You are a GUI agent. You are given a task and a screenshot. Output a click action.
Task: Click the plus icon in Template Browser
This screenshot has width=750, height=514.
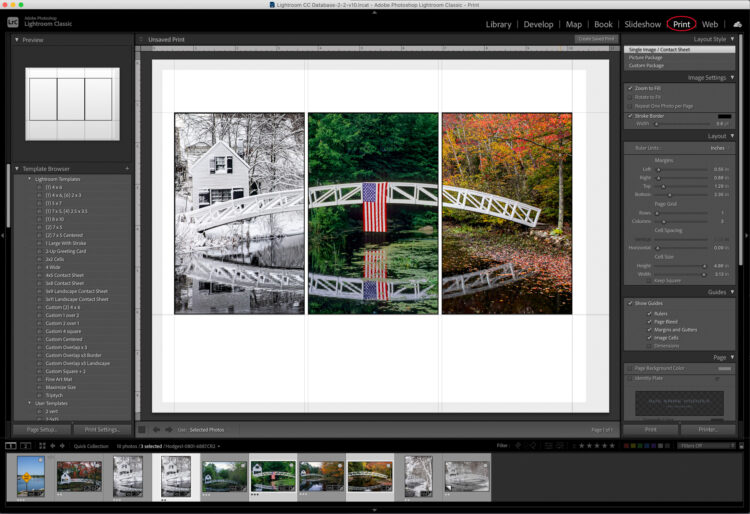tap(128, 169)
